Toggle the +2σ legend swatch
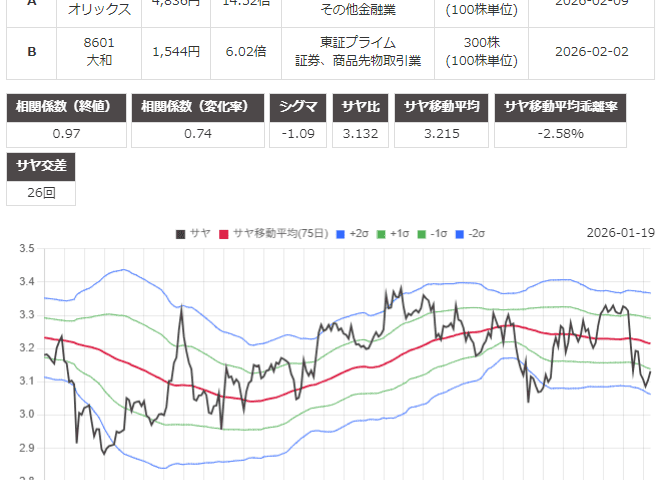 (x=340, y=234)
